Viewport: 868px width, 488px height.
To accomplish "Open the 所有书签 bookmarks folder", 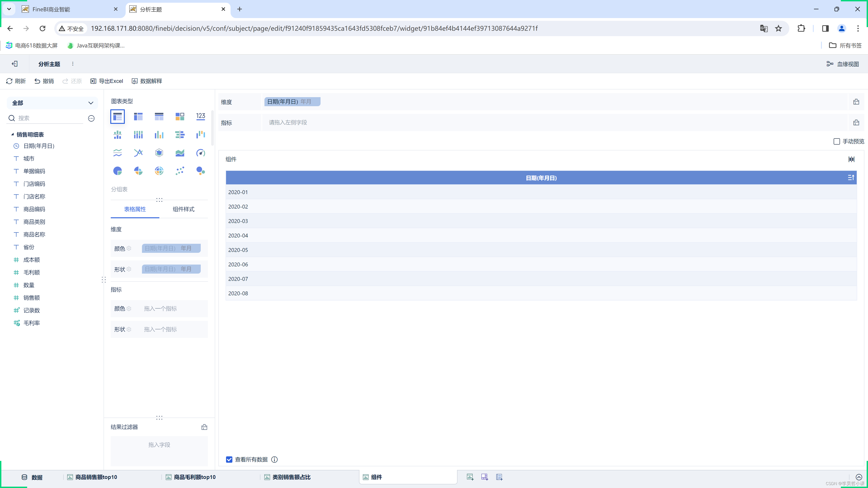I will tap(845, 45).
